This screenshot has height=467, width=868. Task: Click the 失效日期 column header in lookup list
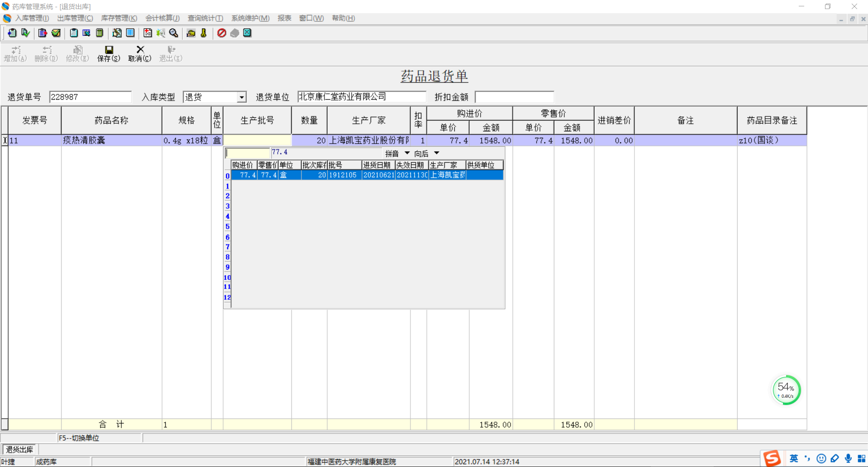(x=411, y=165)
